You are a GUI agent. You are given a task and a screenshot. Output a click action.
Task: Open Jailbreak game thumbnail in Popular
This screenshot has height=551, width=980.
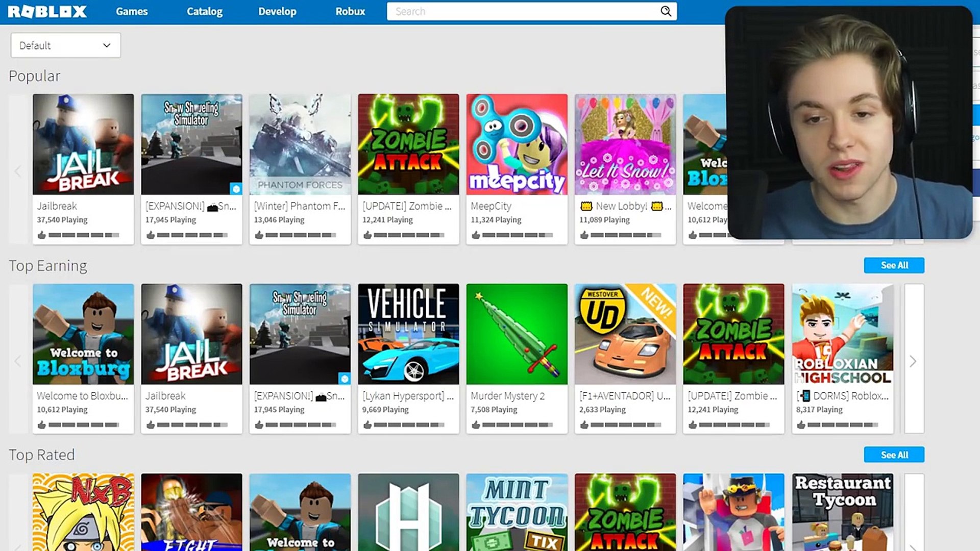click(x=84, y=144)
